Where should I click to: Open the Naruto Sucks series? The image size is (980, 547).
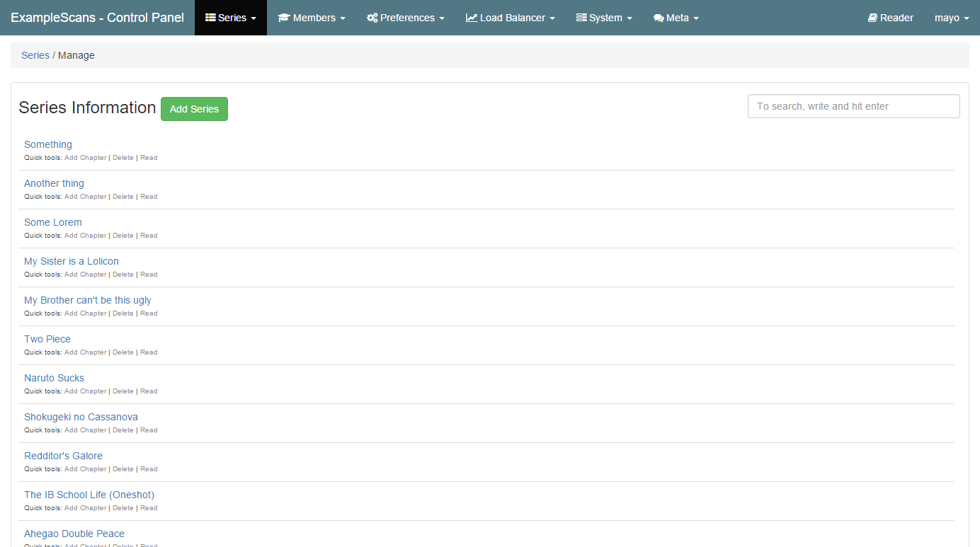(x=54, y=378)
